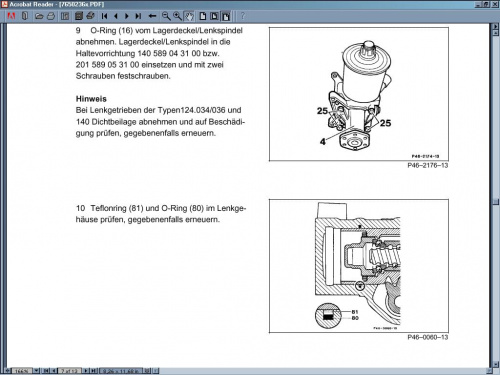Screen dimensions: 500x375
Task: Jump to last page in toolbar
Action: pos(138,16)
